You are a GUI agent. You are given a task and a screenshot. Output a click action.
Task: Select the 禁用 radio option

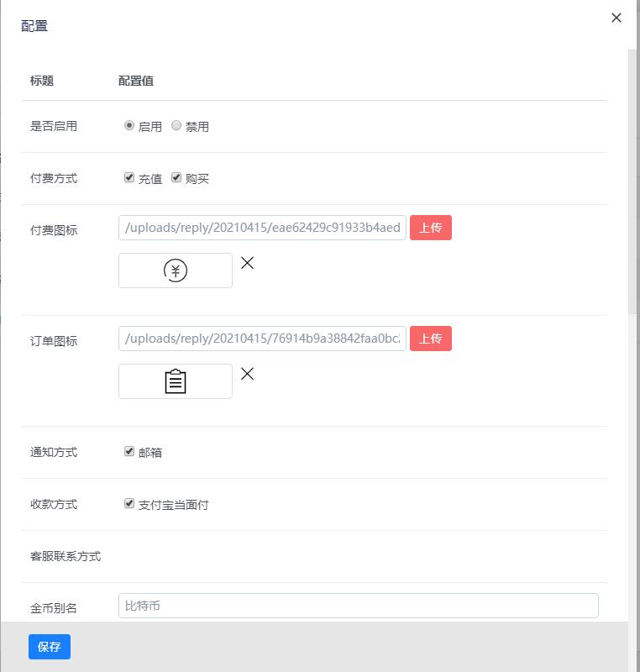tap(176, 126)
